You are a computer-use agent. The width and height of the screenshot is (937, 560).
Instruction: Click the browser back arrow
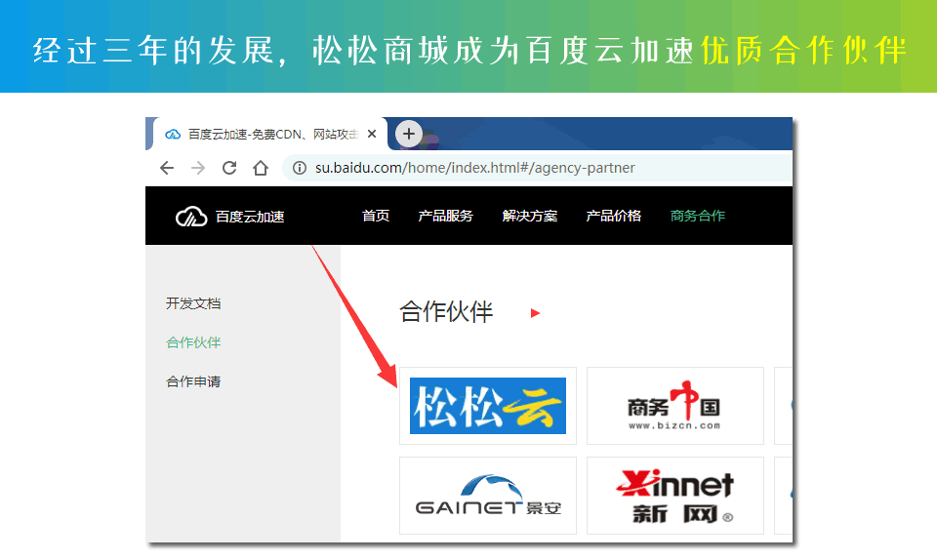167,168
